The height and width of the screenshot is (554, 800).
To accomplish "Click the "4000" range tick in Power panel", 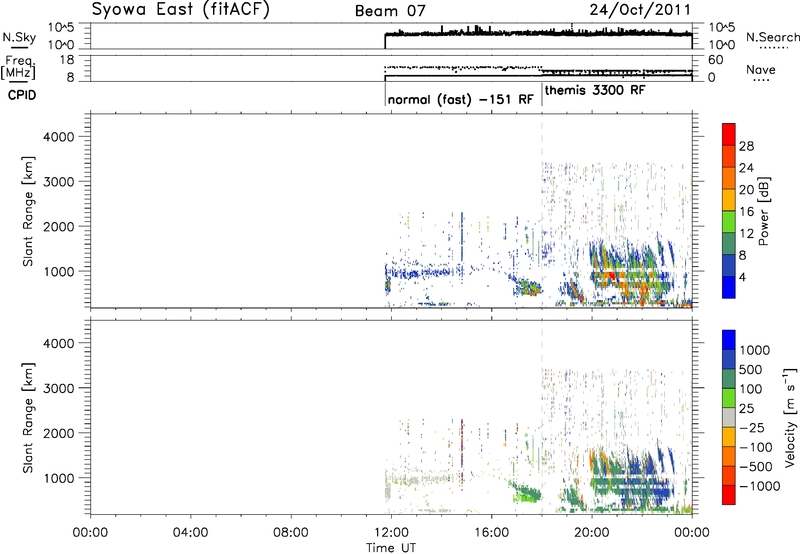I will coord(59,137).
